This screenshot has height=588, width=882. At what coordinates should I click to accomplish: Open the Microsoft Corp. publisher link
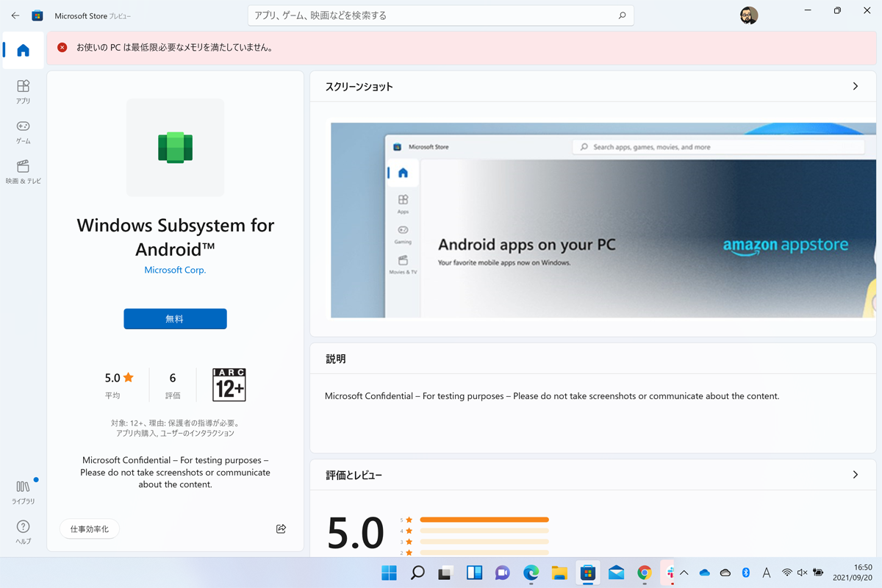click(175, 270)
